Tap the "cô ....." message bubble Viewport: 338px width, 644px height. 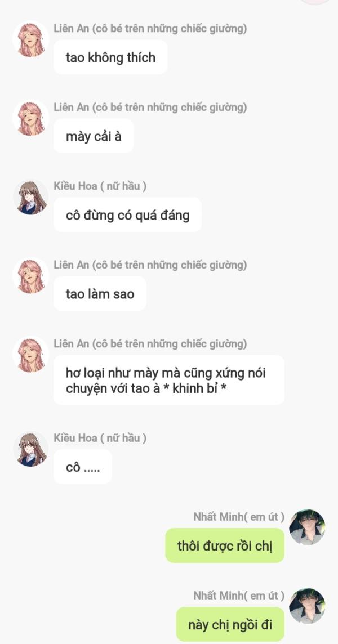point(83,467)
